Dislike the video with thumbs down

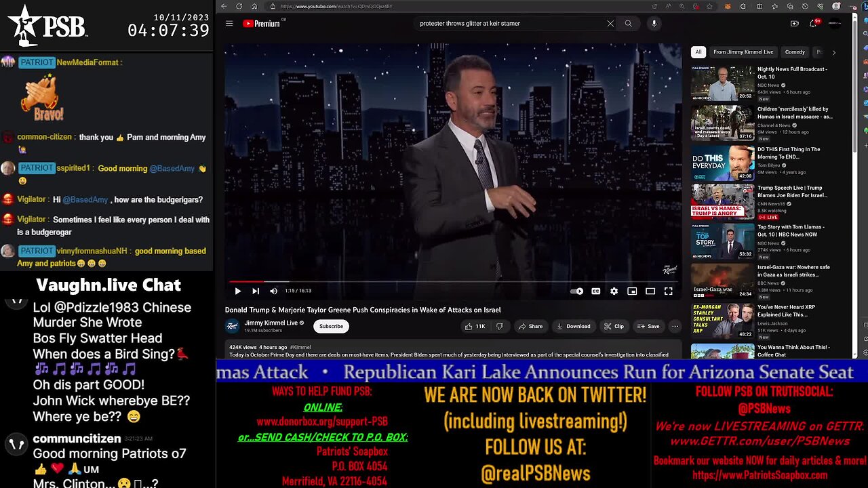[x=500, y=326]
